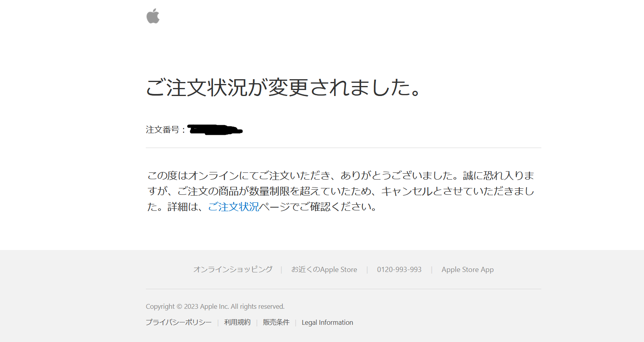
Task: Open プライバシーポリシー in the footer
Action: click(x=179, y=322)
